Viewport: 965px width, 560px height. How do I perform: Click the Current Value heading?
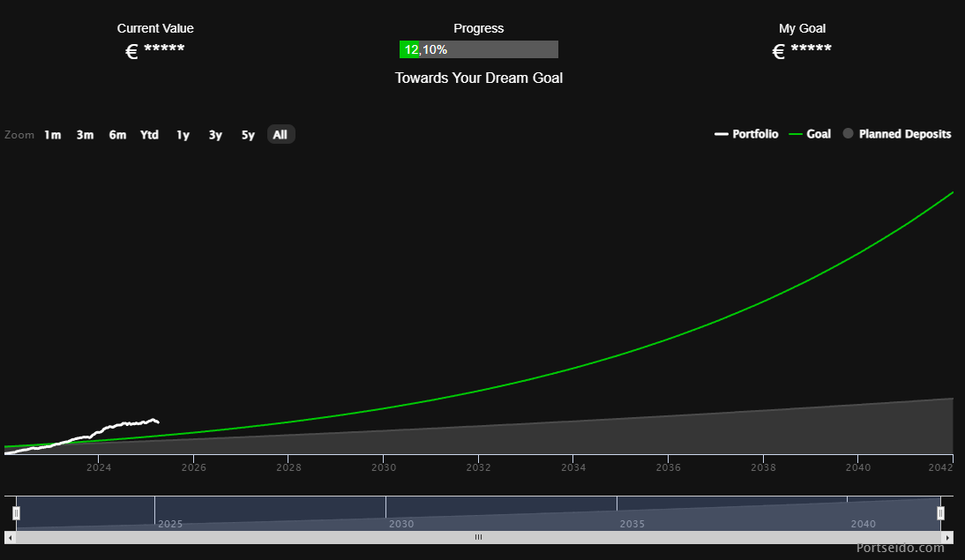[x=155, y=28]
